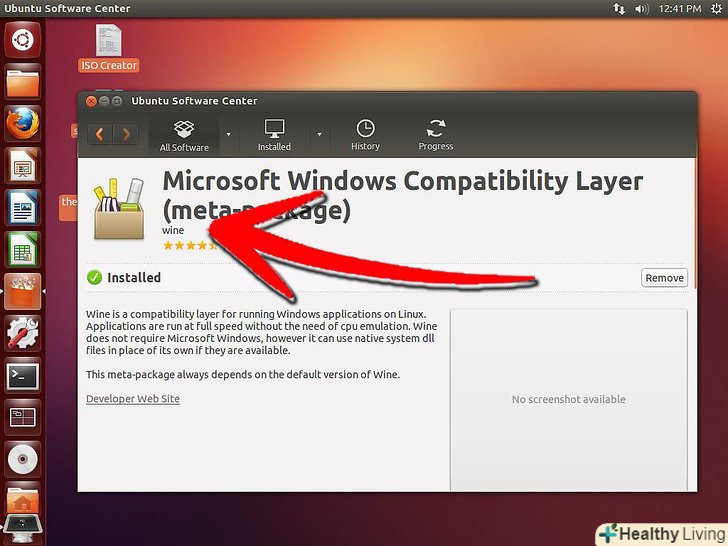Launch Firefox from the launcher
Image resolution: width=728 pixels, height=546 pixels.
tap(23, 124)
